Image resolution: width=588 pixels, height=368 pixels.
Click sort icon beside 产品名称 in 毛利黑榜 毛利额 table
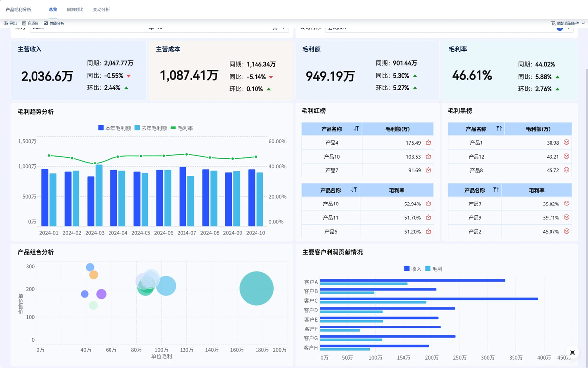click(499, 129)
